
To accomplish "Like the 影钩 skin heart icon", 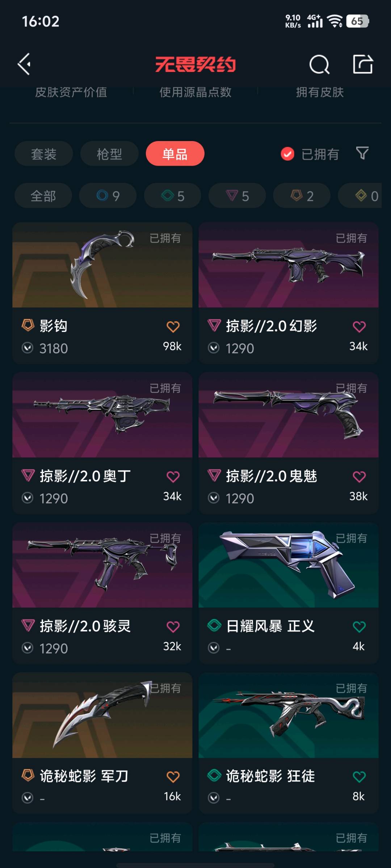I will (x=173, y=327).
